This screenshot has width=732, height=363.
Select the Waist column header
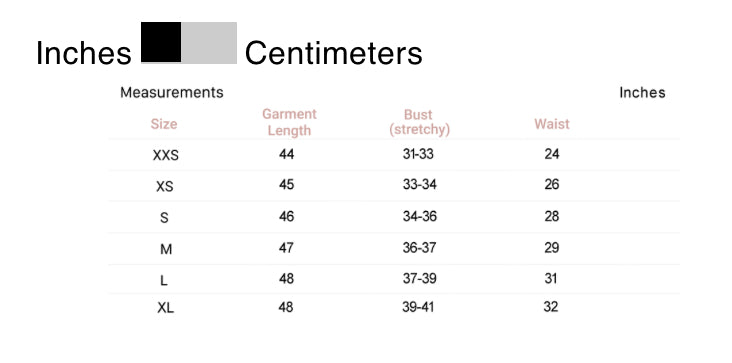552,124
